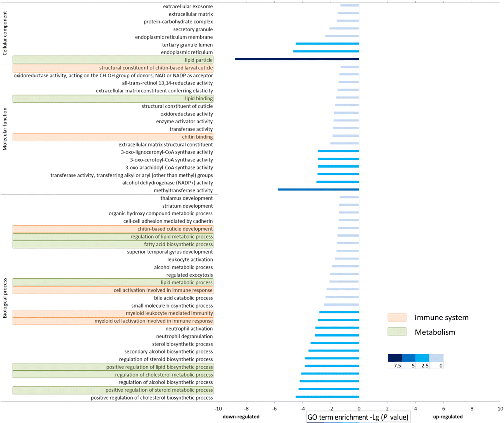Click 'secretory granule' label
504x423 pixels.
pyautogui.click(x=193, y=30)
